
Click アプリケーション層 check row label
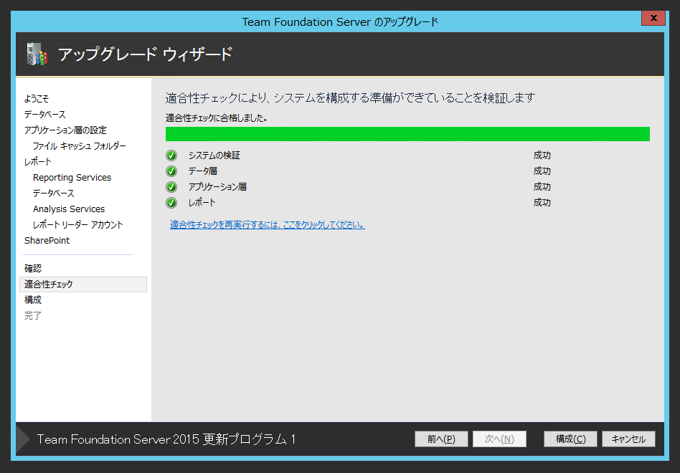217,187
